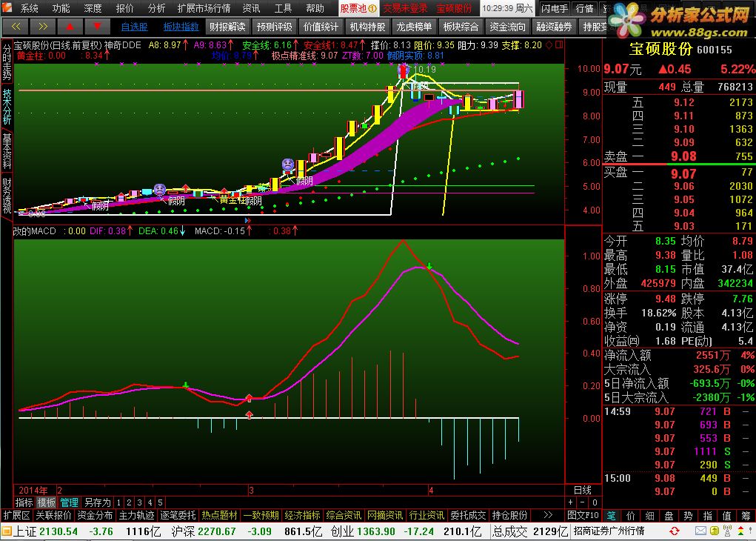Open the 扩展市场行情 menu
This screenshot has width=756, height=541.
pos(204,8)
